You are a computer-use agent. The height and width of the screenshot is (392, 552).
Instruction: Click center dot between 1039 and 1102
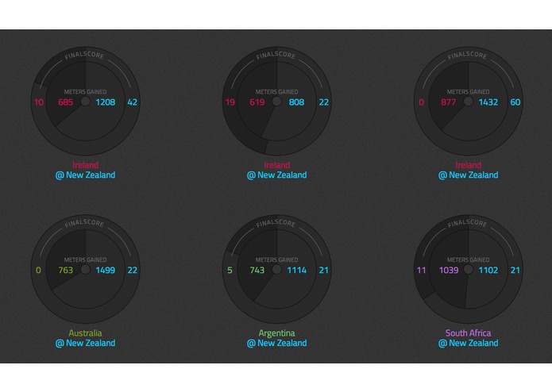click(469, 270)
